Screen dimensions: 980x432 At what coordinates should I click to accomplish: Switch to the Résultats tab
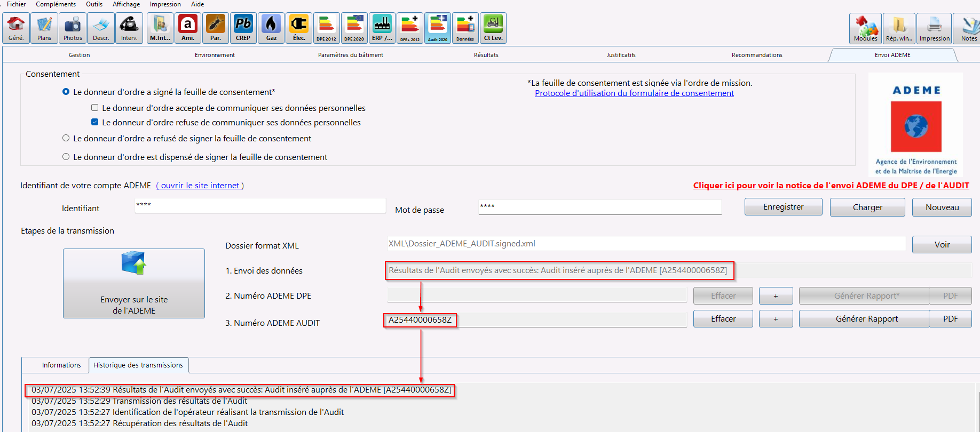tap(486, 55)
